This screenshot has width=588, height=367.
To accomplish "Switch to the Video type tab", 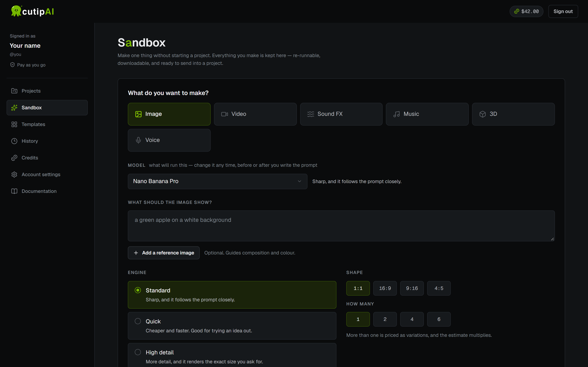I will tap(255, 114).
